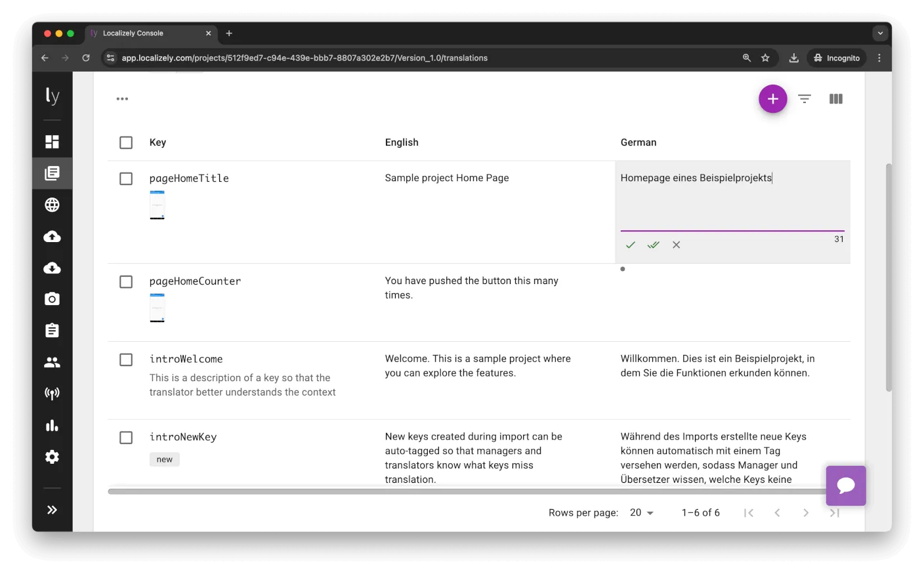Click the English text 'Sample project Home Page'
Screen dimensions: 924x574
point(447,178)
